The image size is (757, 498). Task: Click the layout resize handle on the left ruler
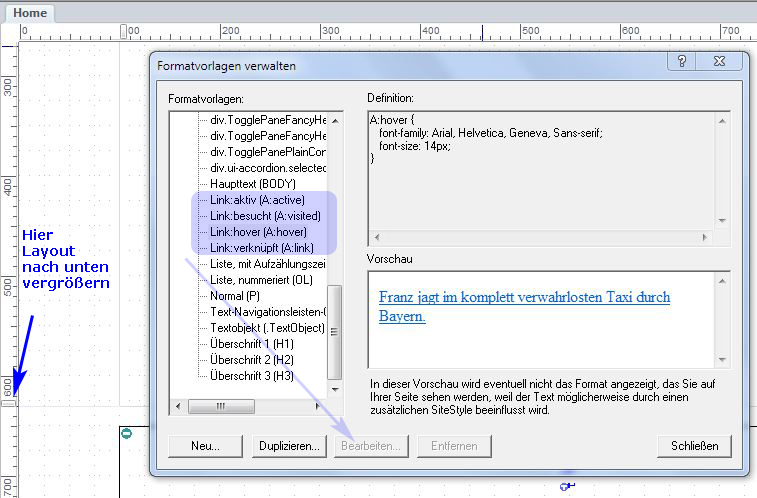8,402
